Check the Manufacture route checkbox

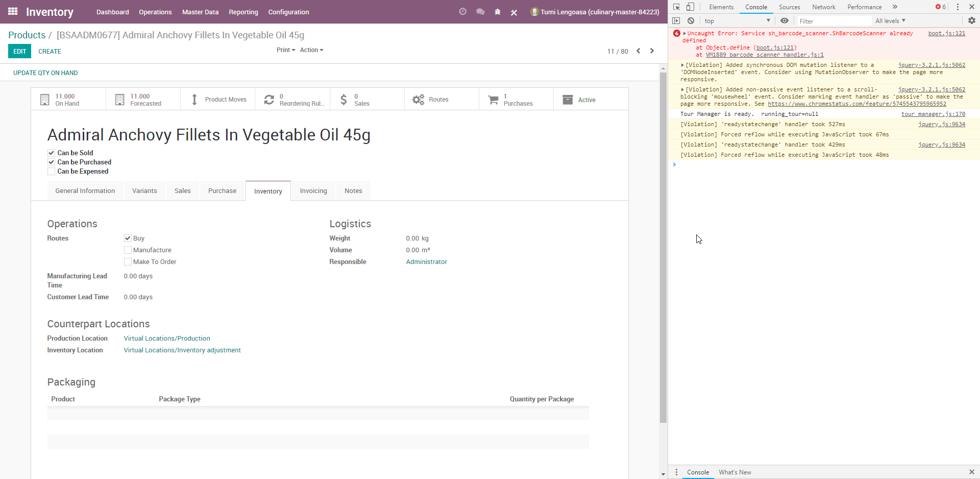click(x=128, y=250)
